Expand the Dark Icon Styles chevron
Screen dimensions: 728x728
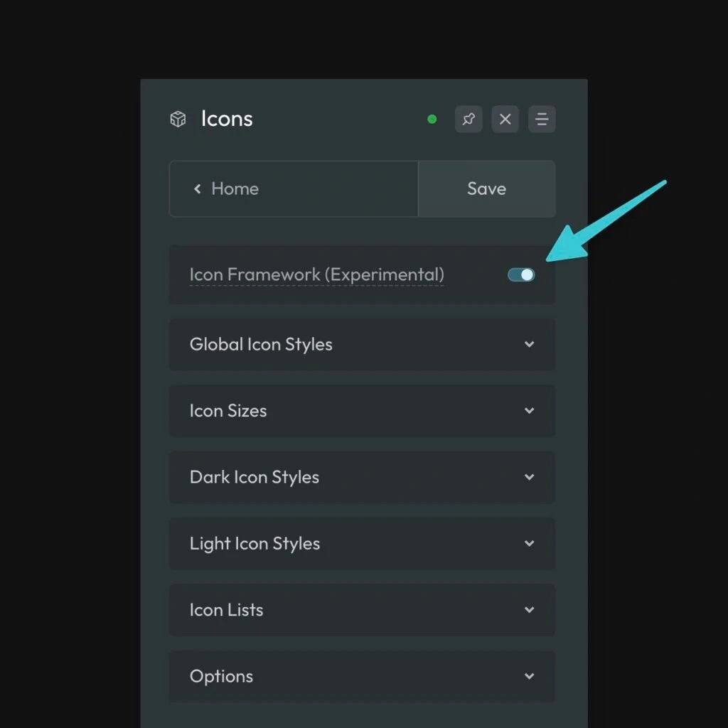[x=529, y=477]
